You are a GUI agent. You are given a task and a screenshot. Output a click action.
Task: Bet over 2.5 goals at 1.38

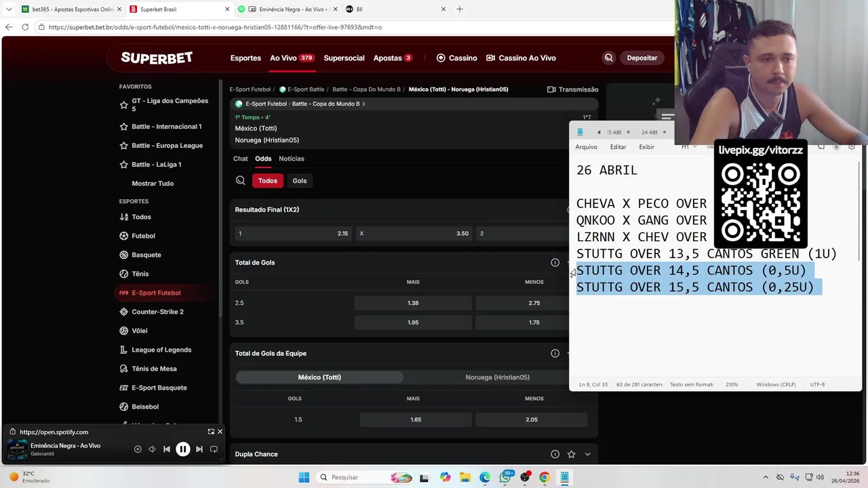pos(413,303)
